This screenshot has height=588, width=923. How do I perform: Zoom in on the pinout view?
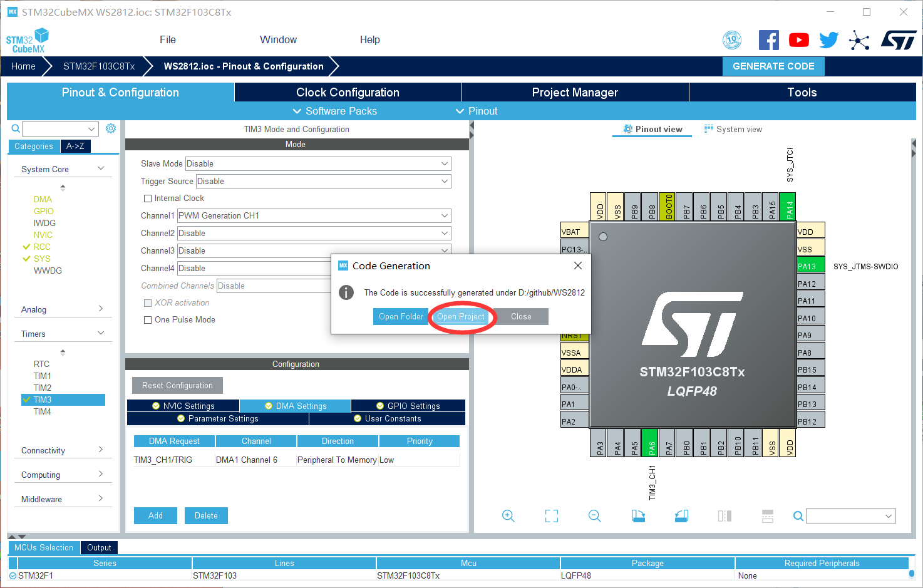coord(508,516)
